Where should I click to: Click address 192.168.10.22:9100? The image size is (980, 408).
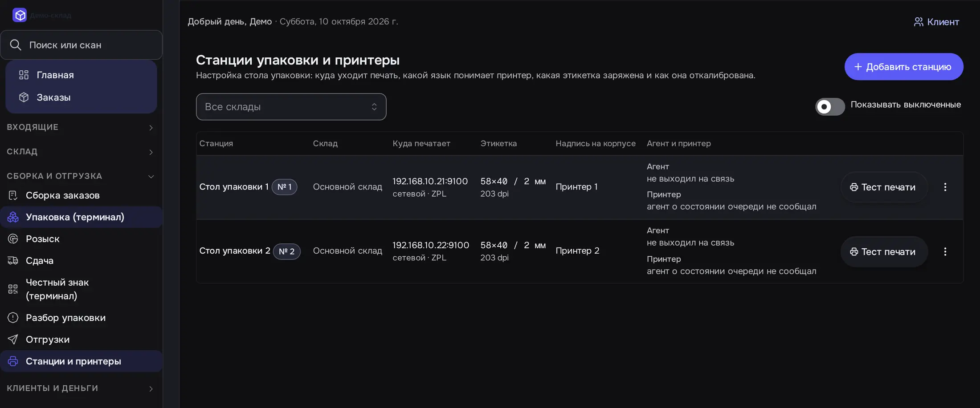[431, 245]
